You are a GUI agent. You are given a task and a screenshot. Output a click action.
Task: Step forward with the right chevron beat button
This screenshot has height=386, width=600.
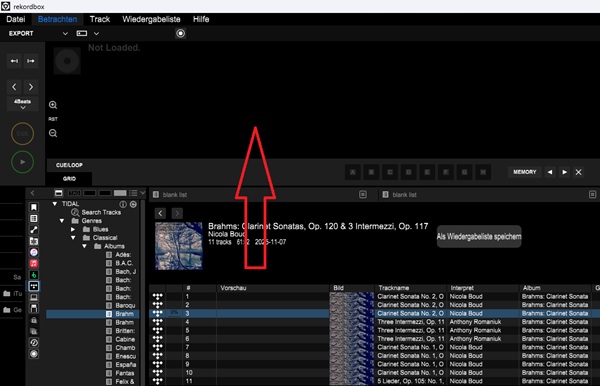coord(31,87)
